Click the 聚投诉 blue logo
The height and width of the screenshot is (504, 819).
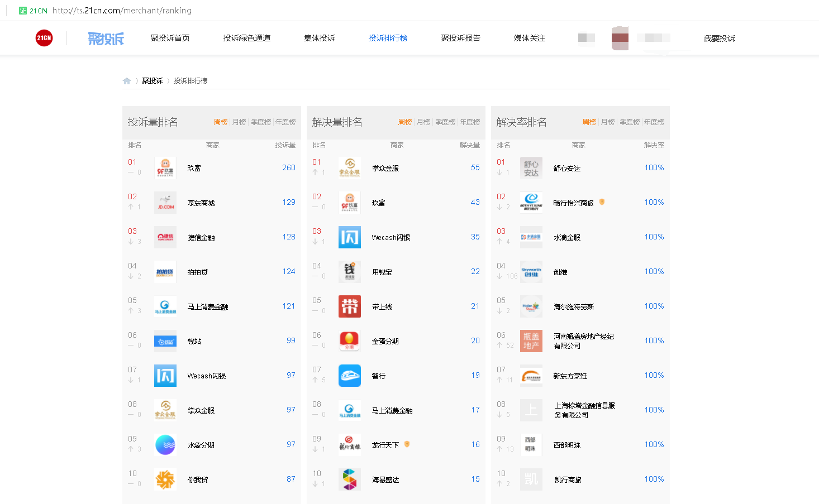(x=106, y=39)
